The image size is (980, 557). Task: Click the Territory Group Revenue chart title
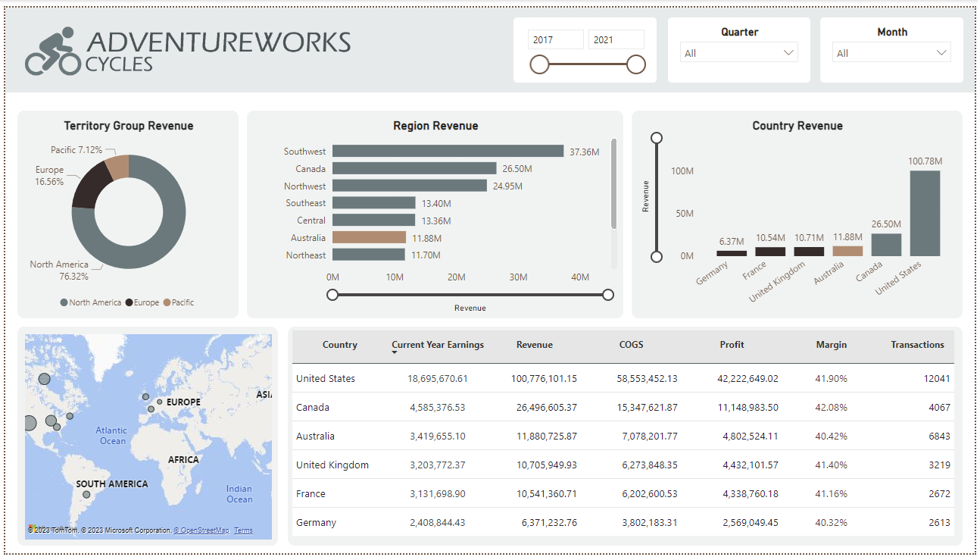(x=129, y=126)
